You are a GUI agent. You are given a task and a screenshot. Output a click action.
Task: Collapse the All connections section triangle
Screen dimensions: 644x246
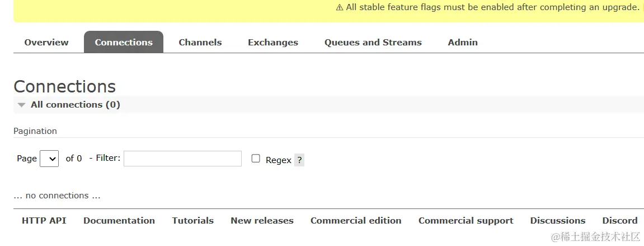pos(22,105)
